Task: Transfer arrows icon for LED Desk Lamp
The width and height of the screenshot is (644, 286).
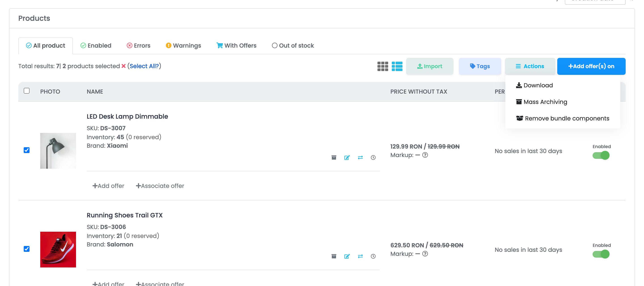Action: point(360,157)
